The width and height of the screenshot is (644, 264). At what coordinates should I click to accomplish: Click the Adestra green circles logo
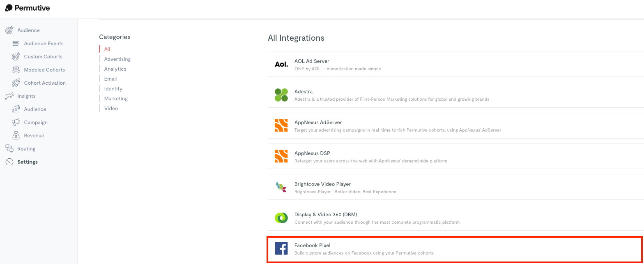281,95
